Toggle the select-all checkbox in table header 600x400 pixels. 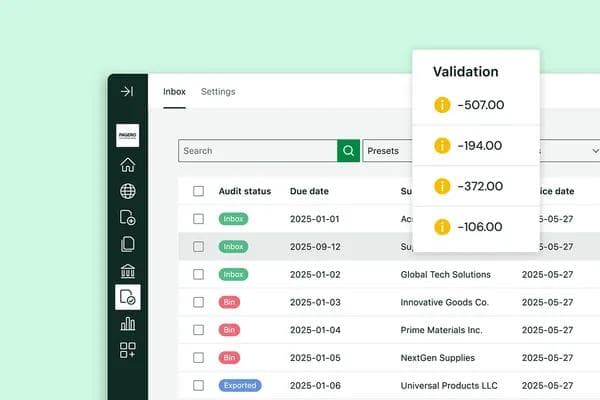point(198,191)
